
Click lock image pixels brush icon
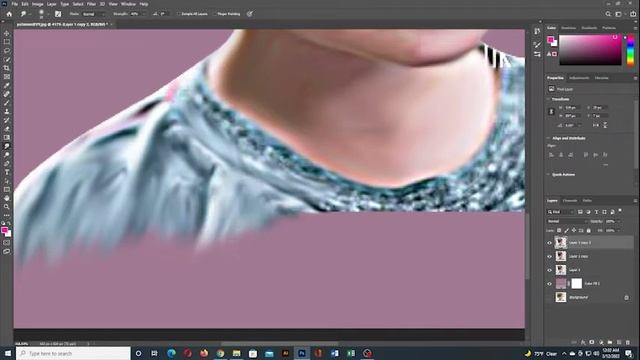pyautogui.click(x=567, y=231)
